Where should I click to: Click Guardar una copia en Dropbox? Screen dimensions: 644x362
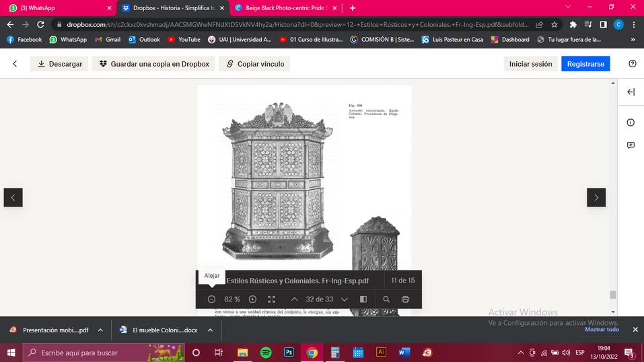(153, 64)
